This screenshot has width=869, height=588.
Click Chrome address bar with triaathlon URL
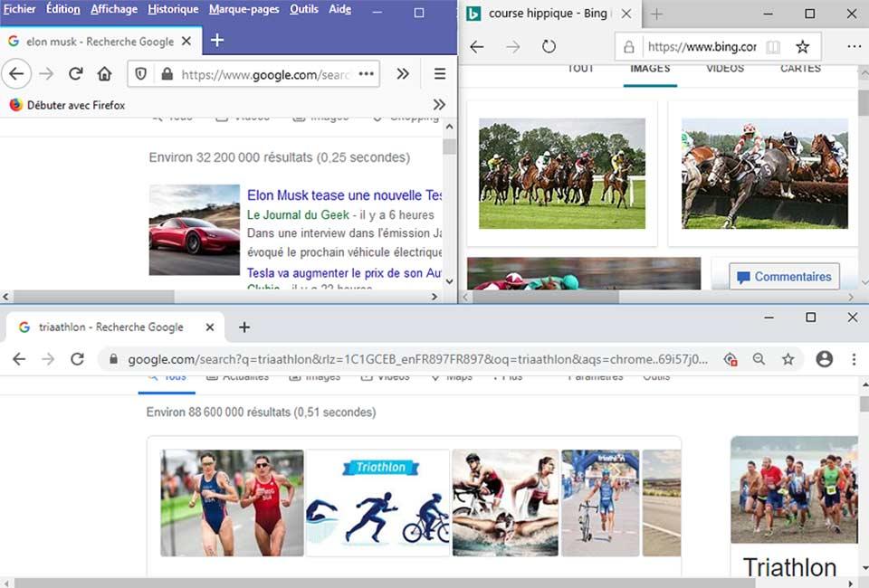(x=418, y=359)
